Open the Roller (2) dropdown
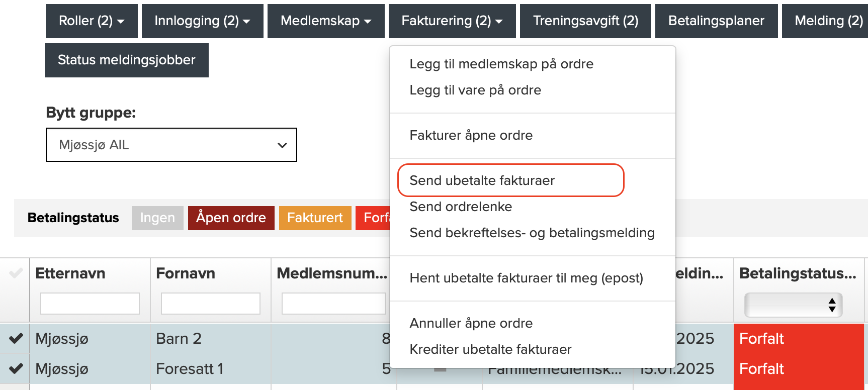The width and height of the screenshot is (868, 390). (92, 21)
